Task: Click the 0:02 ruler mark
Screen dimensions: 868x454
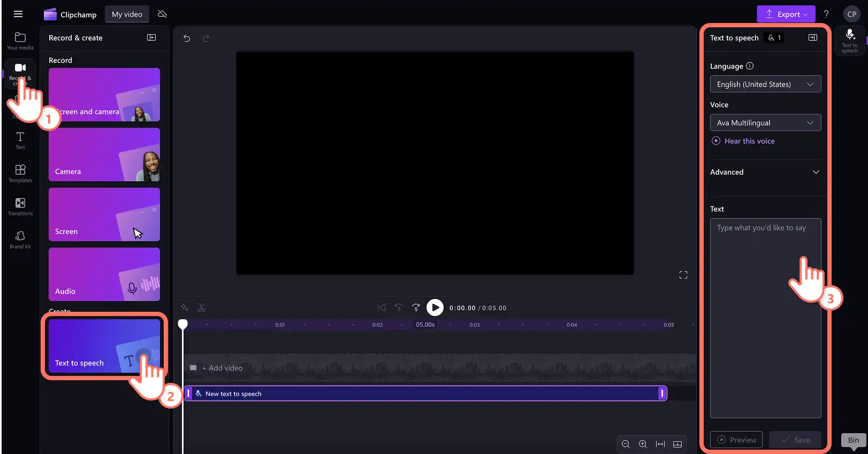Action: coord(377,325)
